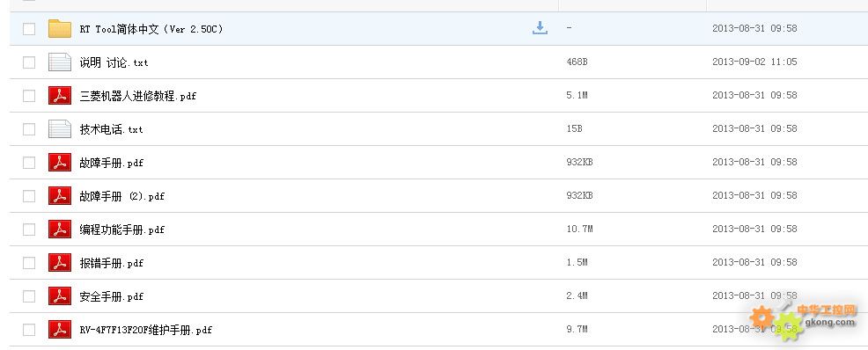Screen dimensions: 868x350
Task: Open file name 技术电话.txt
Action: click(111, 129)
